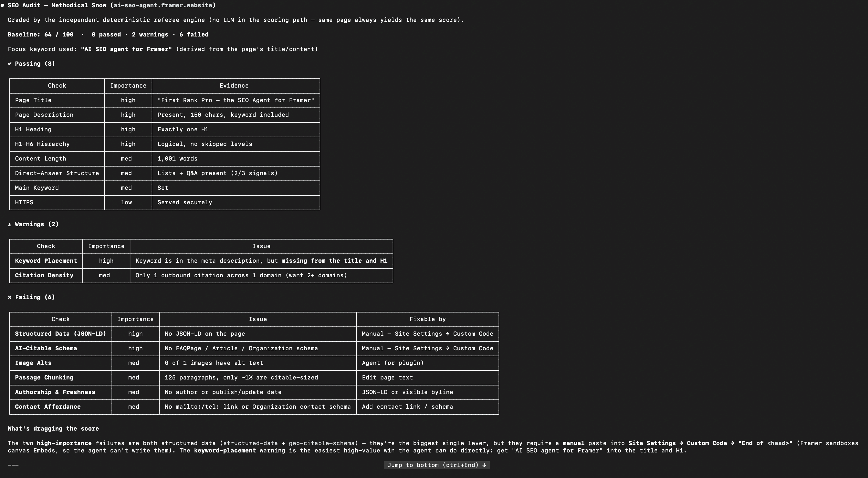Viewport: 868px width, 478px height.
Task: Click the Fixable by column header
Action: coord(427,319)
